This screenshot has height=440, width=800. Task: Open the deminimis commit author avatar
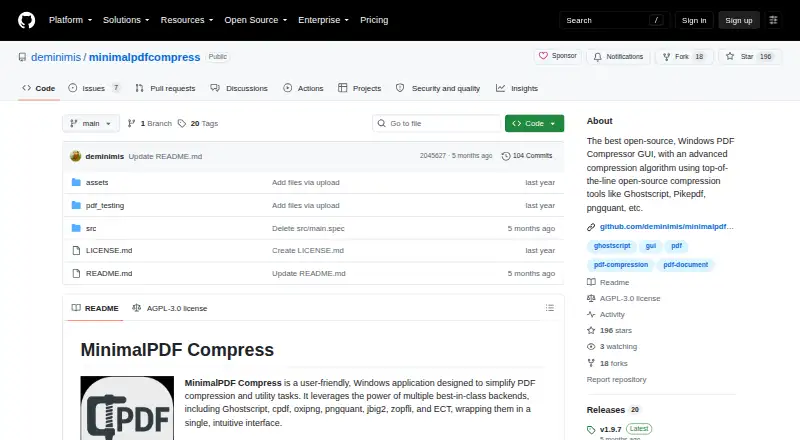click(76, 156)
